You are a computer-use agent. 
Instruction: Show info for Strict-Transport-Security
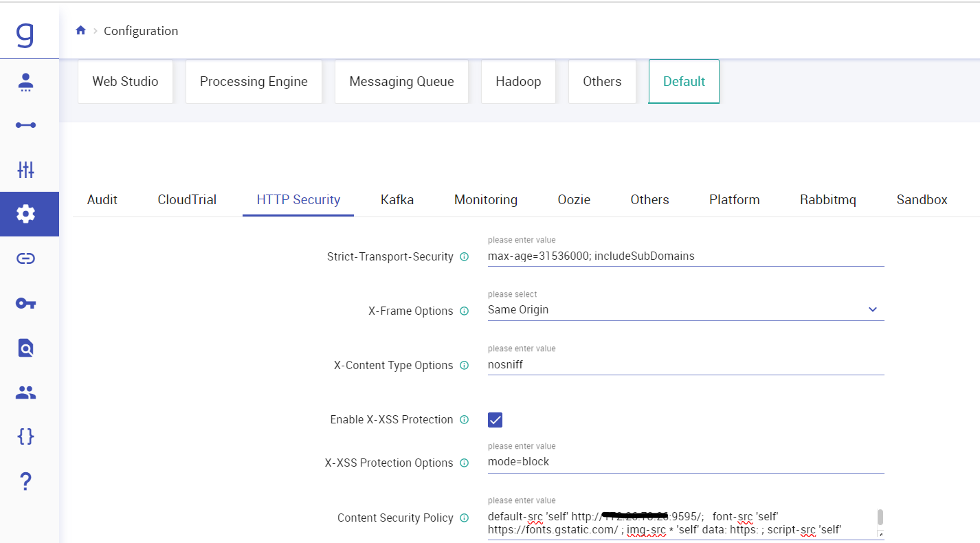tap(464, 256)
